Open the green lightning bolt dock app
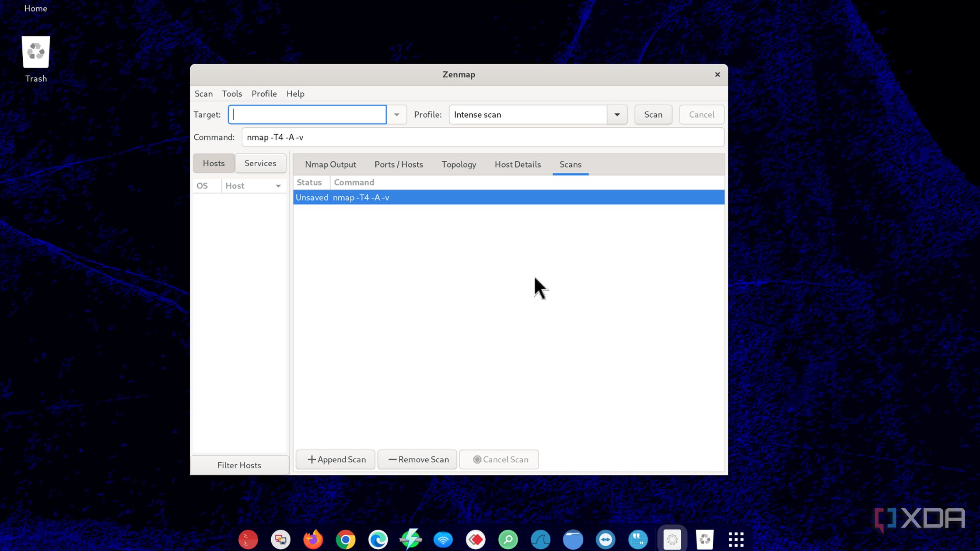This screenshot has width=980, height=551. tap(410, 539)
